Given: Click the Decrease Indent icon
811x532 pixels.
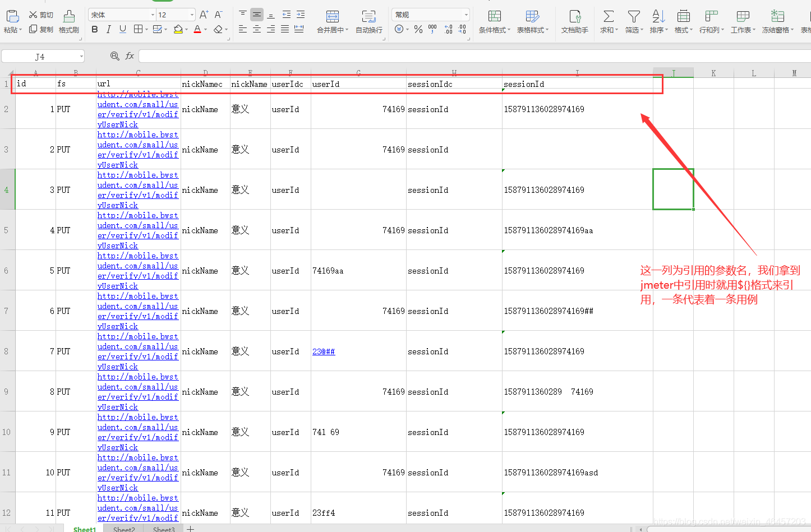Looking at the screenshot, I should coord(287,14).
